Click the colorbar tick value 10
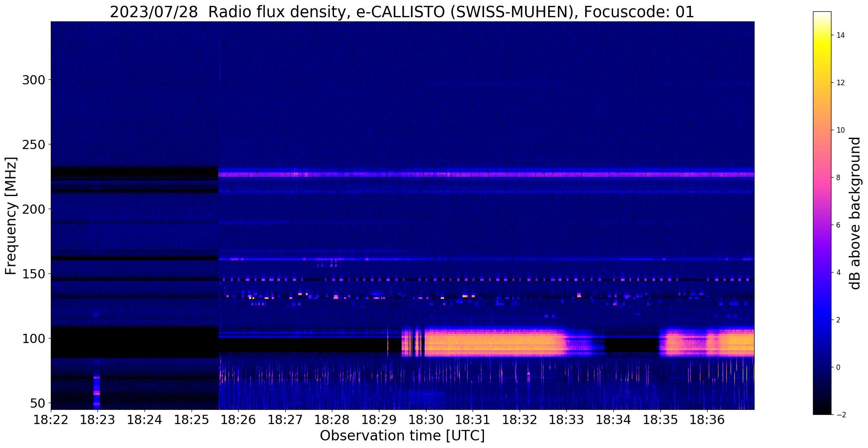 tap(841, 130)
